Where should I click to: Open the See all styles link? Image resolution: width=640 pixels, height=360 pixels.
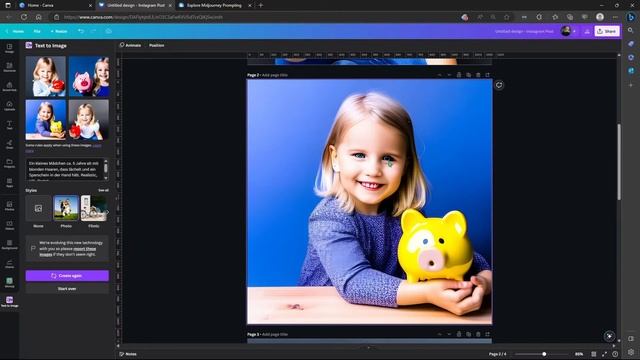click(x=103, y=190)
